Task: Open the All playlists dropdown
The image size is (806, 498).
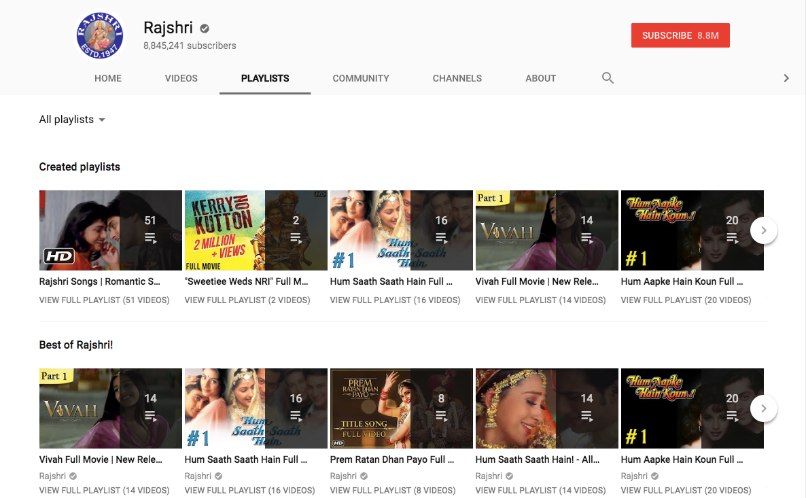Action: [x=72, y=120]
